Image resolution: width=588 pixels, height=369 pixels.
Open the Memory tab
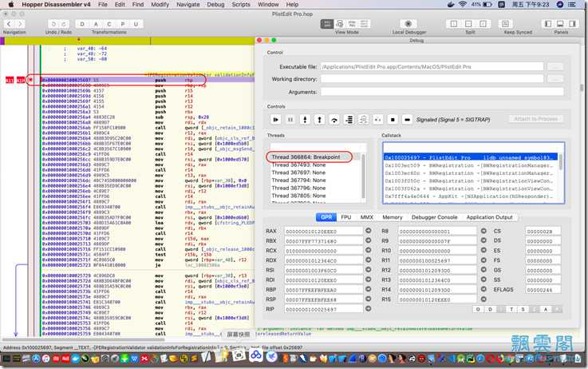click(393, 217)
